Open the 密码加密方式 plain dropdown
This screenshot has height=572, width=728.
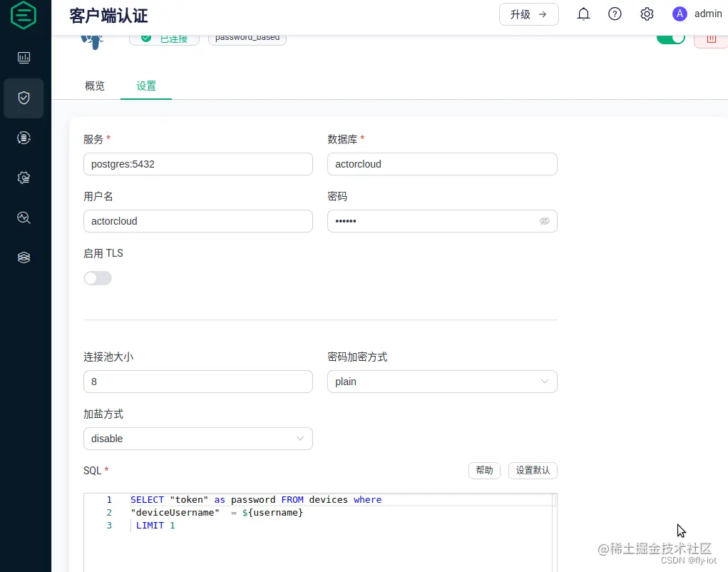point(442,382)
